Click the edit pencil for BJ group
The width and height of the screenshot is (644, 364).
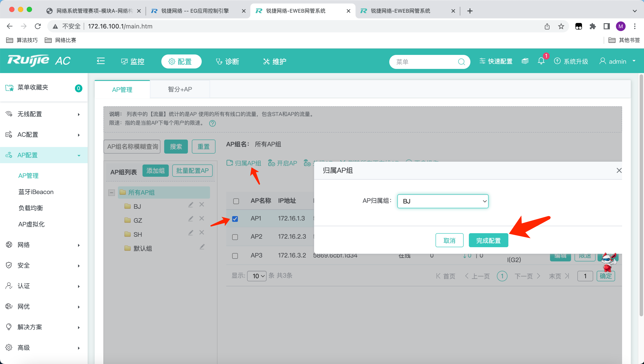pos(191,205)
